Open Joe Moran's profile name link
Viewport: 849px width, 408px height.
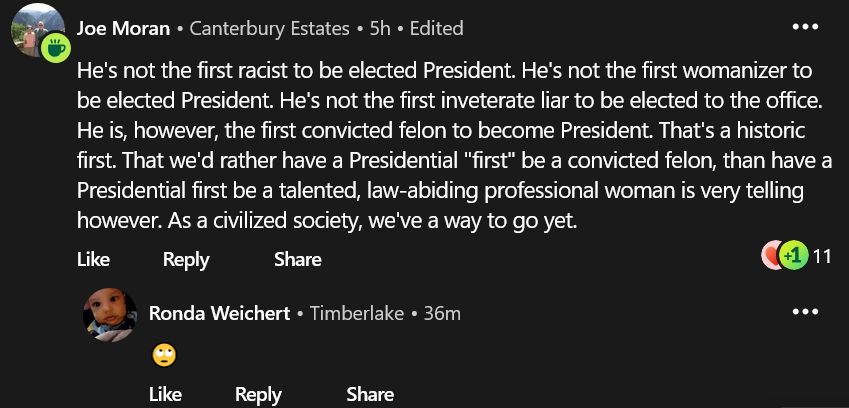[123, 28]
